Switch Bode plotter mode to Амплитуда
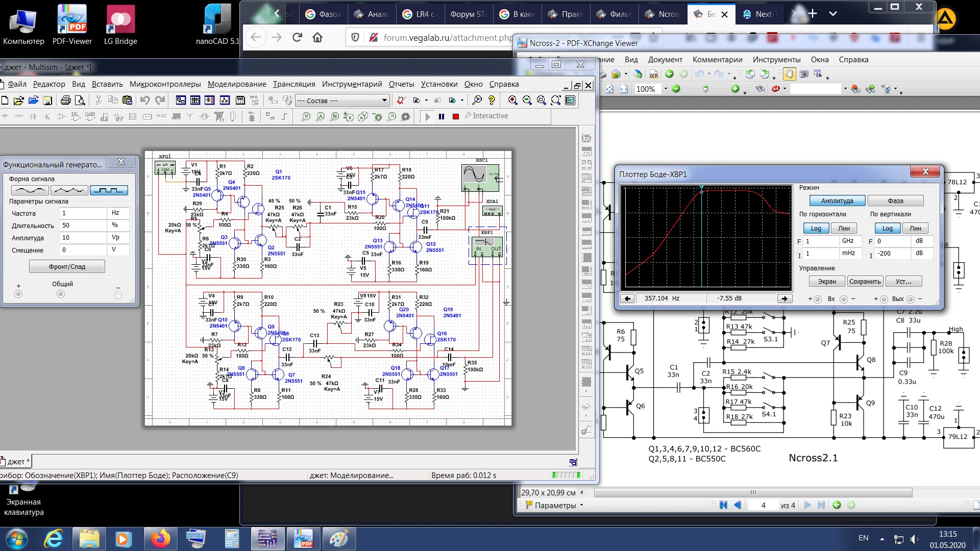Screen dimensions: 980x551 (837, 201)
